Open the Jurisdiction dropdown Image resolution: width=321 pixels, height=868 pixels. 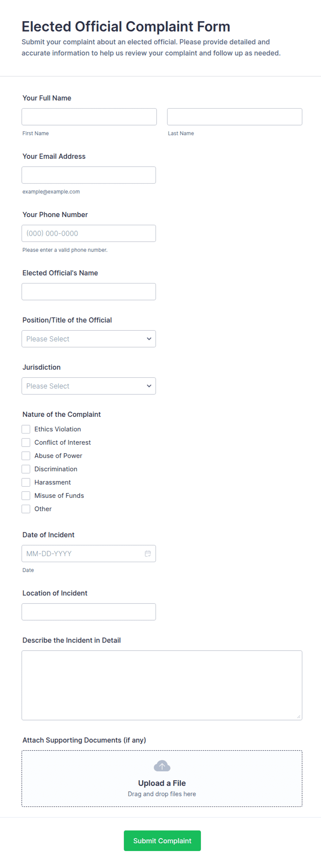click(x=88, y=386)
